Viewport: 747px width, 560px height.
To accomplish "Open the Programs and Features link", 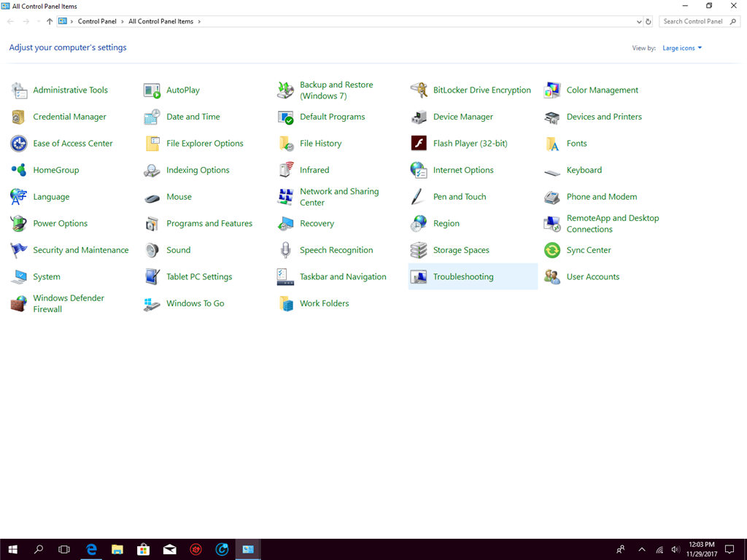I will pos(209,224).
